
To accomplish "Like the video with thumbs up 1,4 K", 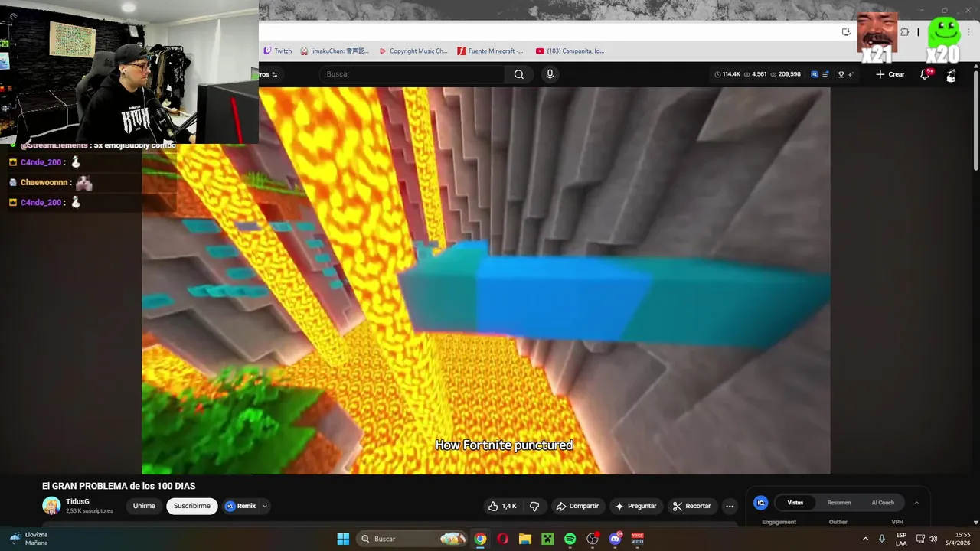I will coord(502,506).
